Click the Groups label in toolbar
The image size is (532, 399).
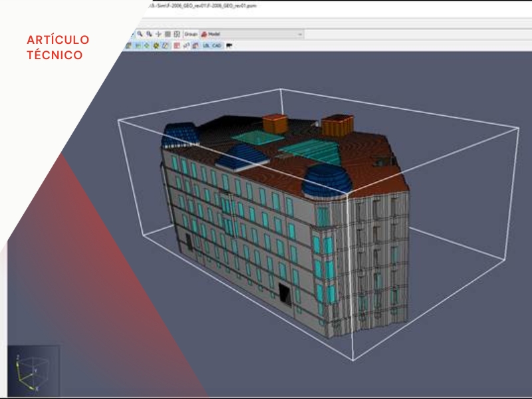(191, 34)
